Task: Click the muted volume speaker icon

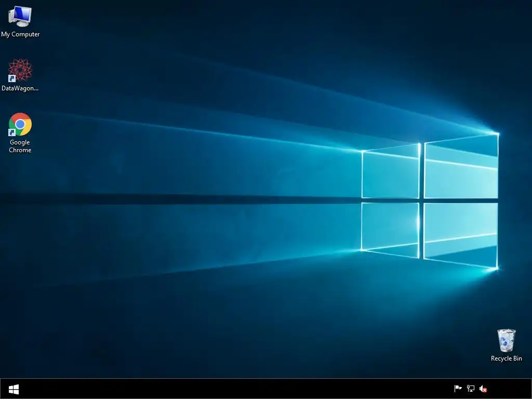Action: 483,389
